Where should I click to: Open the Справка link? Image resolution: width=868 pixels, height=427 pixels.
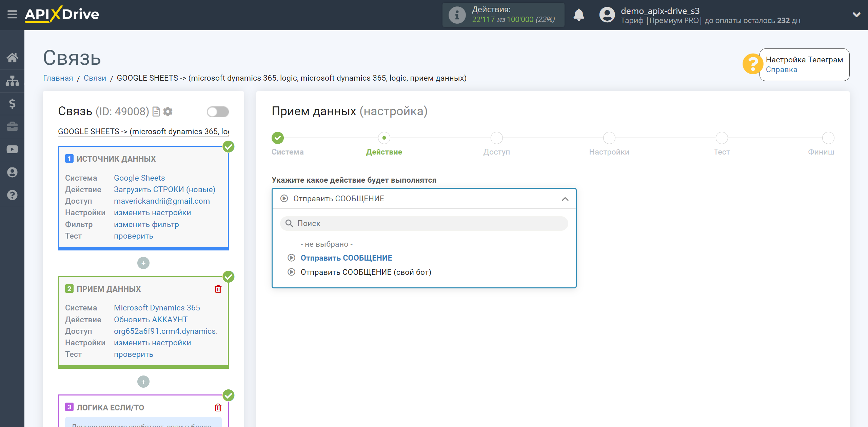[x=782, y=69]
